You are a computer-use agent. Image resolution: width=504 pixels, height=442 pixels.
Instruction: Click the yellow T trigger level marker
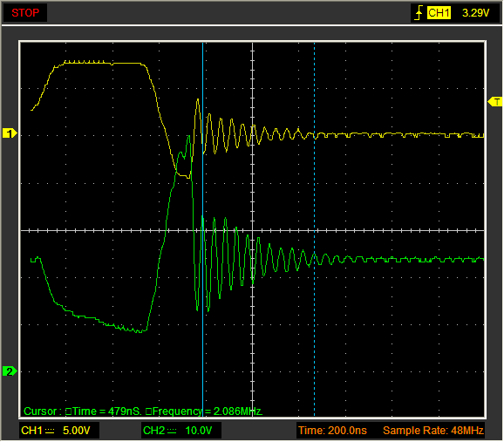[495, 102]
